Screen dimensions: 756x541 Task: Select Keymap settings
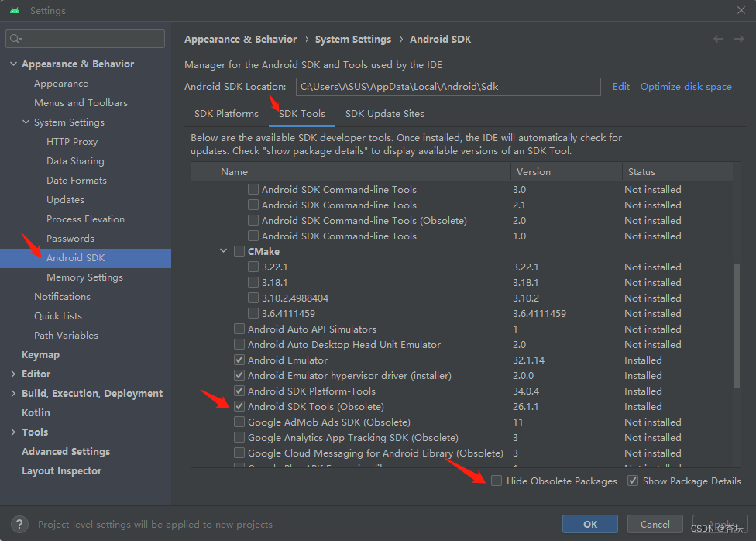pyautogui.click(x=40, y=355)
